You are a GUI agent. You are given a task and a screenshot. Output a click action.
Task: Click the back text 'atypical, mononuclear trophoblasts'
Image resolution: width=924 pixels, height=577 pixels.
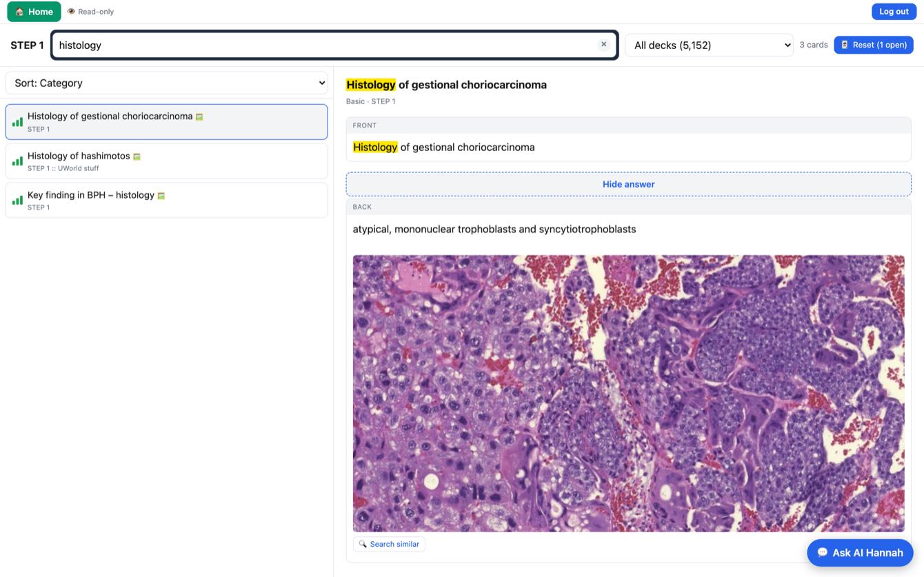point(434,229)
